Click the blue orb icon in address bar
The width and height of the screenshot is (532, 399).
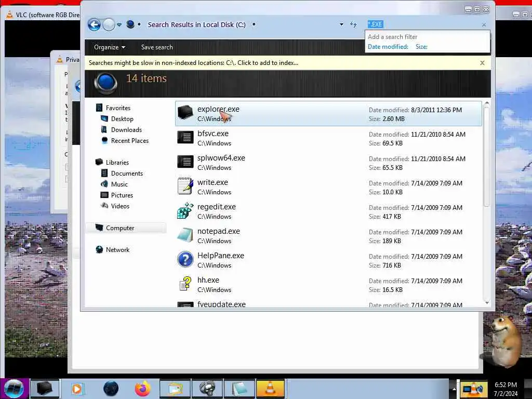pos(130,24)
